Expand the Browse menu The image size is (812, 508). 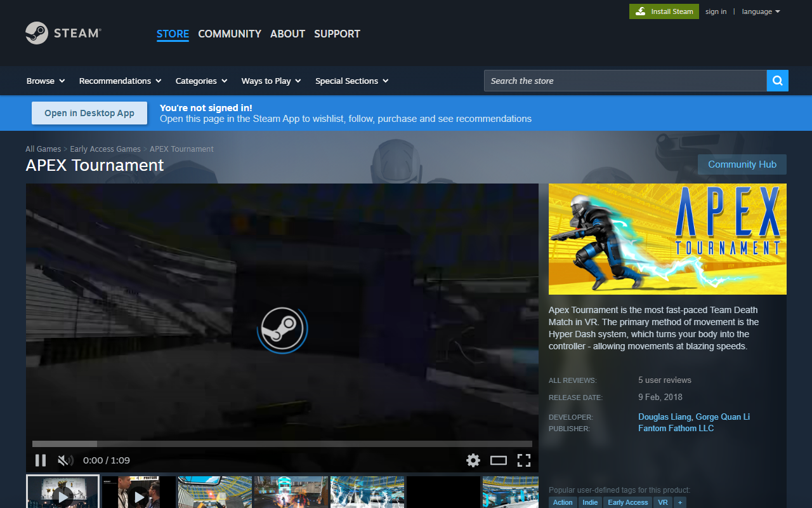point(46,81)
